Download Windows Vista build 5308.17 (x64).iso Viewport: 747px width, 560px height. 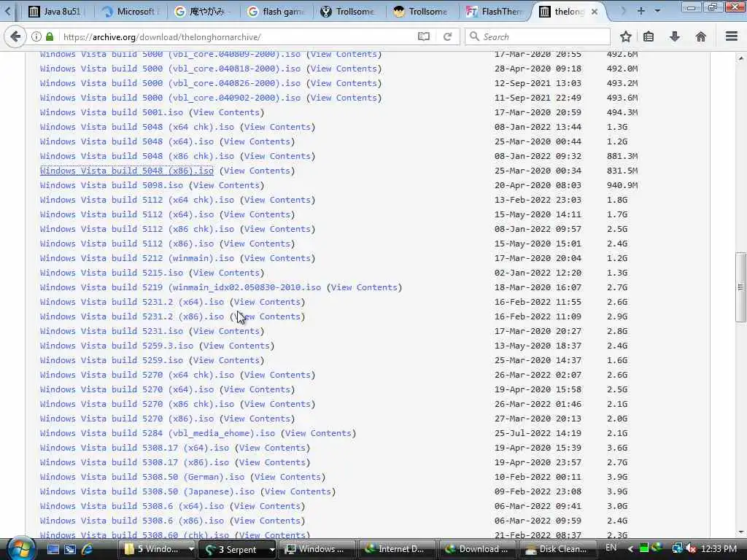pyautogui.click(x=134, y=448)
